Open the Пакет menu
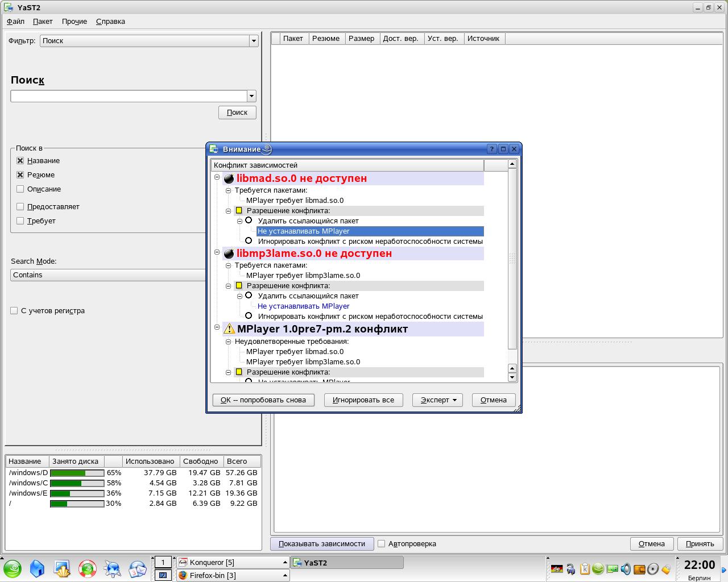Screen dimensions: 728x582 [x=43, y=22]
